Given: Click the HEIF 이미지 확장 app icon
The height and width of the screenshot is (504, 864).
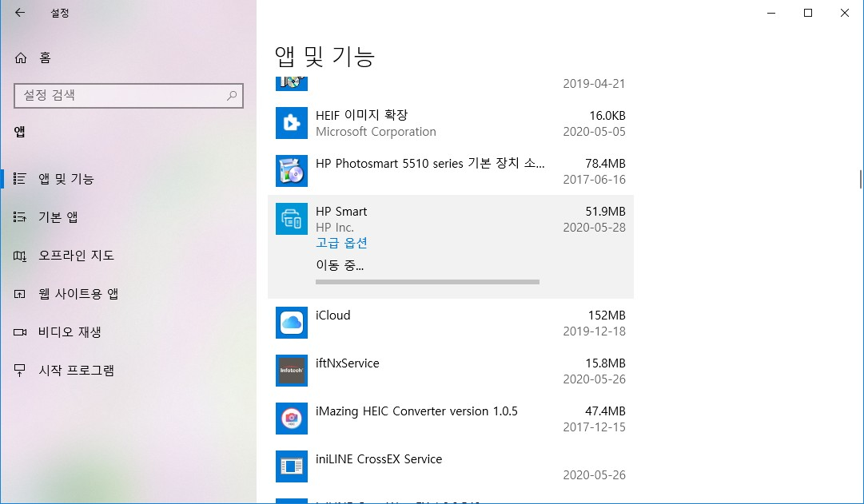Looking at the screenshot, I should (292, 123).
